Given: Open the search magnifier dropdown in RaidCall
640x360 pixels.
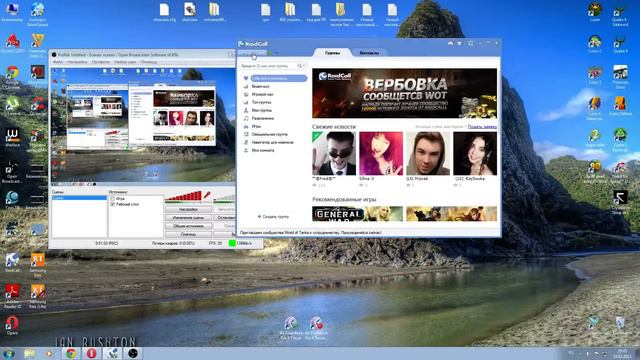Looking at the screenshot, I should 301,66.
